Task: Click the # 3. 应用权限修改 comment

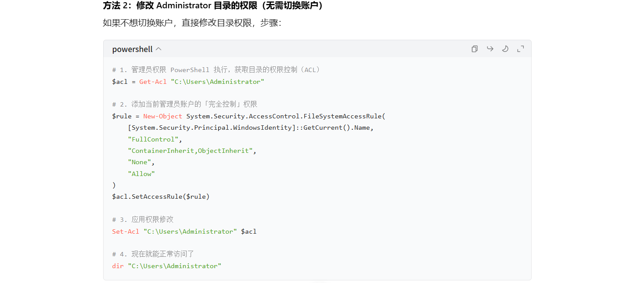Action: pos(143,219)
